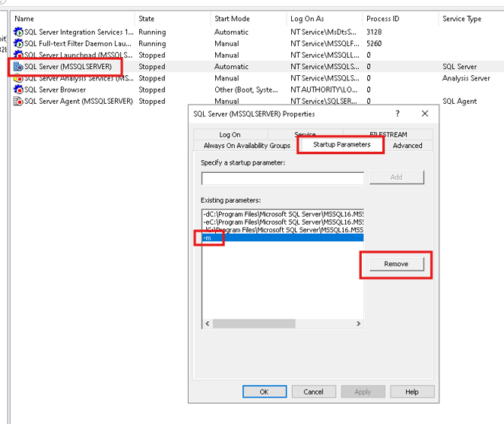
Task: Select SQL Full-text Filter Daemon Launcher row name
Action: (77, 44)
